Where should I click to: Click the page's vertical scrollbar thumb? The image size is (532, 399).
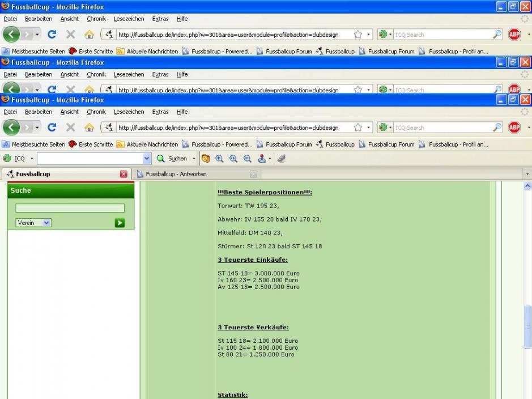pyautogui.click(x=527, y=326)
